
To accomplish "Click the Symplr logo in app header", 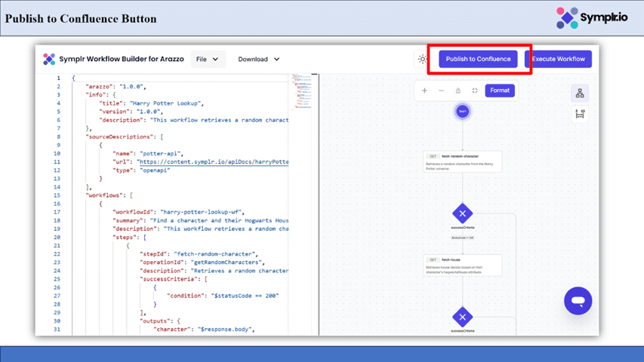I will pos(49,59).
